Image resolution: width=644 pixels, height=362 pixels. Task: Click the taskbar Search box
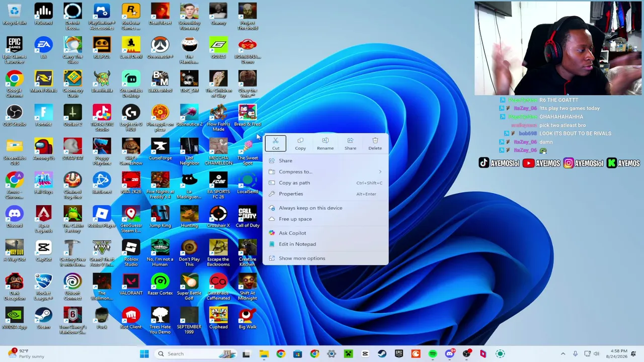click(x=197, y=354)
